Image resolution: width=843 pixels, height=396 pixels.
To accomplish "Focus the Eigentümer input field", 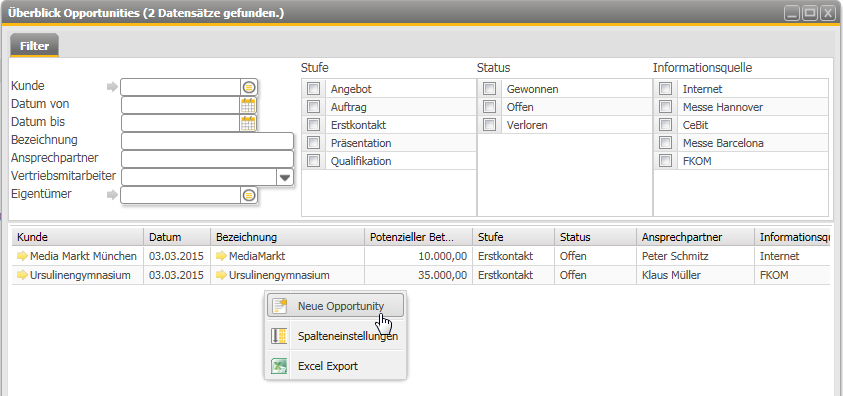I will pos(181,195).
